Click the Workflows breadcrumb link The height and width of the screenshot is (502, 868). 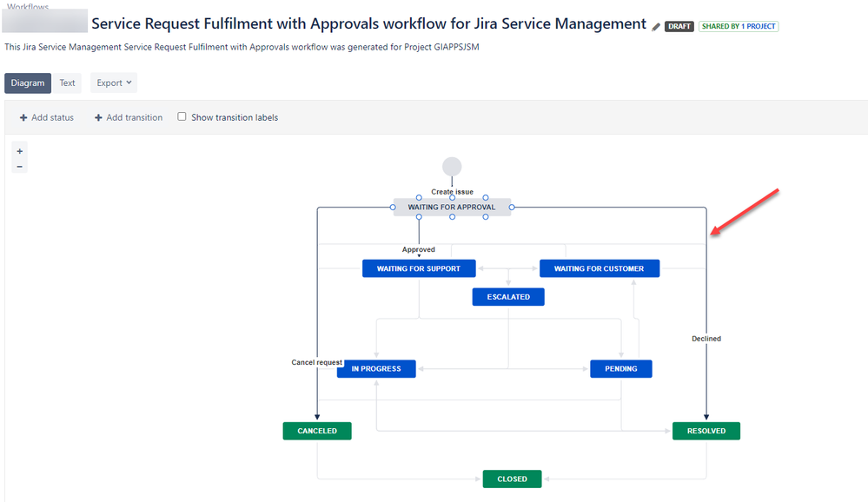click(x=28, y=6)
